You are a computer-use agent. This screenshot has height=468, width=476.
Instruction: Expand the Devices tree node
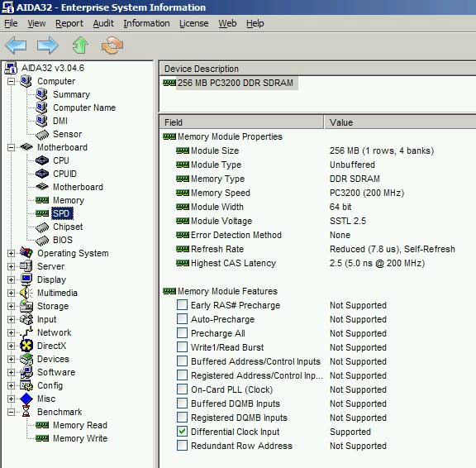coord(11,359)
